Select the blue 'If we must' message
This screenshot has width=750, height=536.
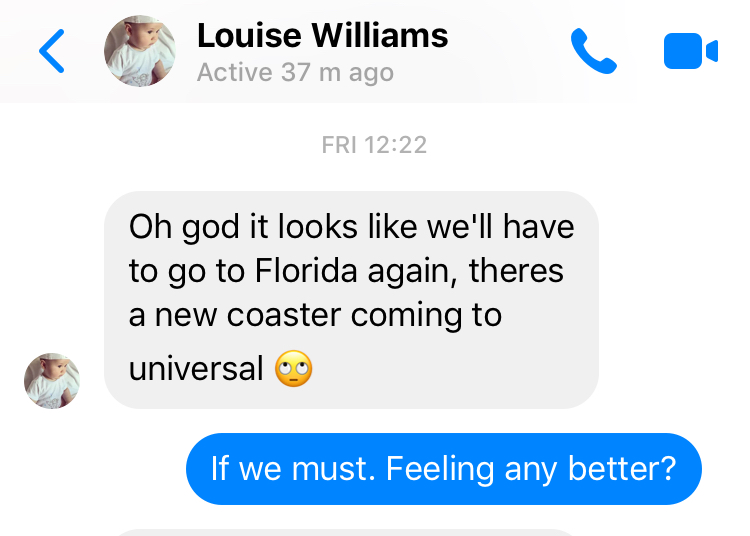tap(444, 469)
